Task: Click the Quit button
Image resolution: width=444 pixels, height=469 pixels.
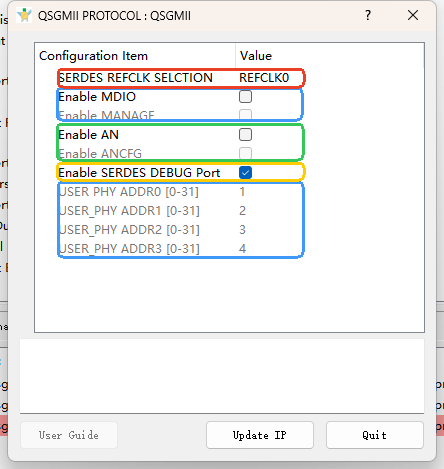Action: pos(375,435)
